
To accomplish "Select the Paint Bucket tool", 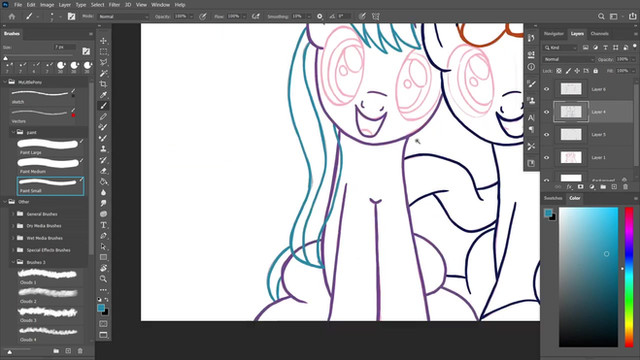I will coord(103,182).
